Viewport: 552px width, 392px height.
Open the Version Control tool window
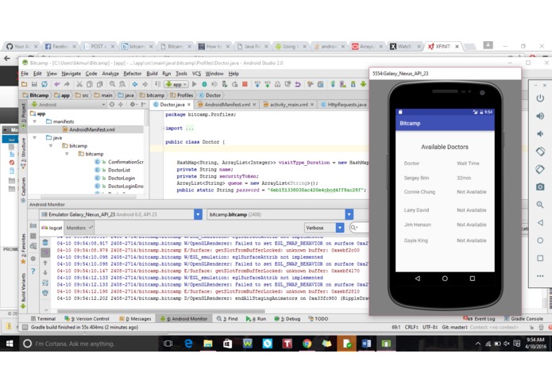[87, 318]
